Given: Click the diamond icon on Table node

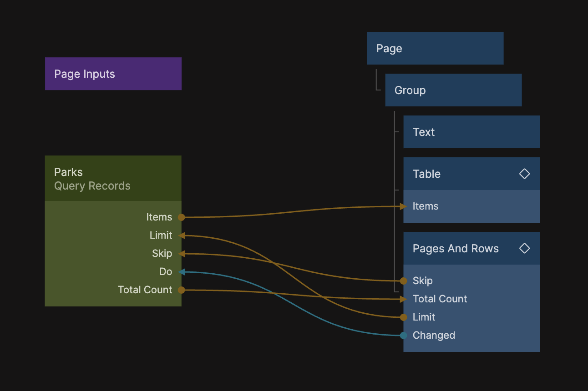Looking at the screenshot, I should pos(524,174).
